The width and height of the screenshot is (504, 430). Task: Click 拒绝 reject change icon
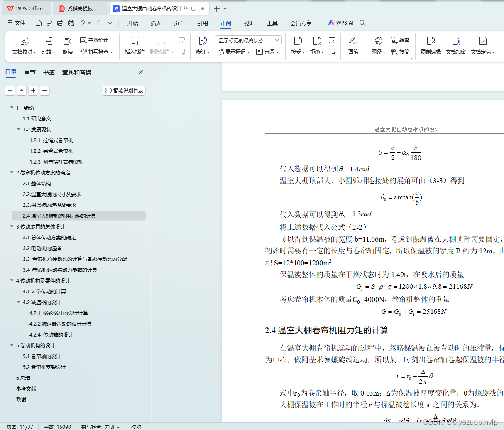coord(317,46)
